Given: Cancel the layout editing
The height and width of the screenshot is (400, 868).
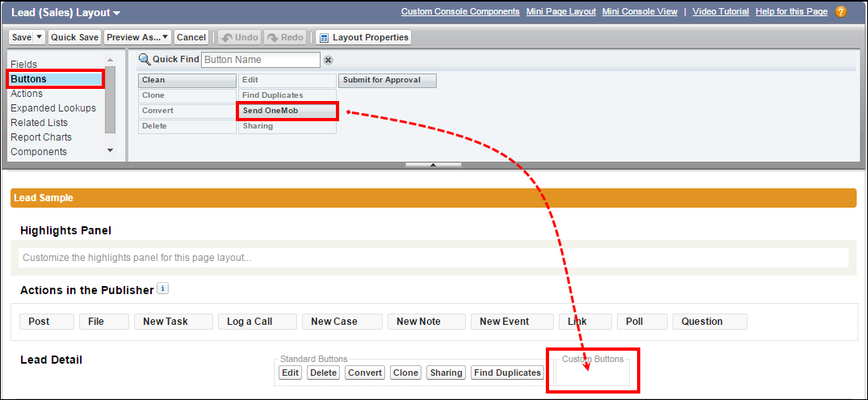Looking at the screenshot, I should (x=191, y=37).
